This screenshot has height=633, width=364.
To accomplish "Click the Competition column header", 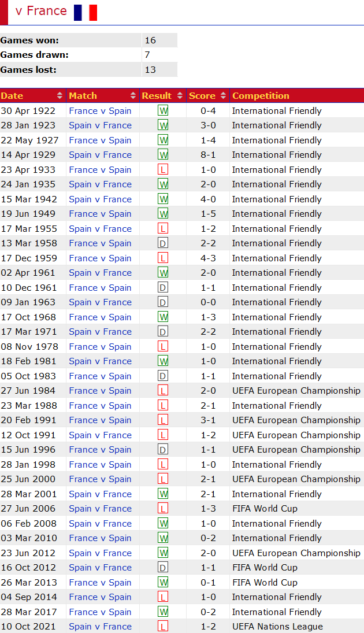I will coord(261,96).
